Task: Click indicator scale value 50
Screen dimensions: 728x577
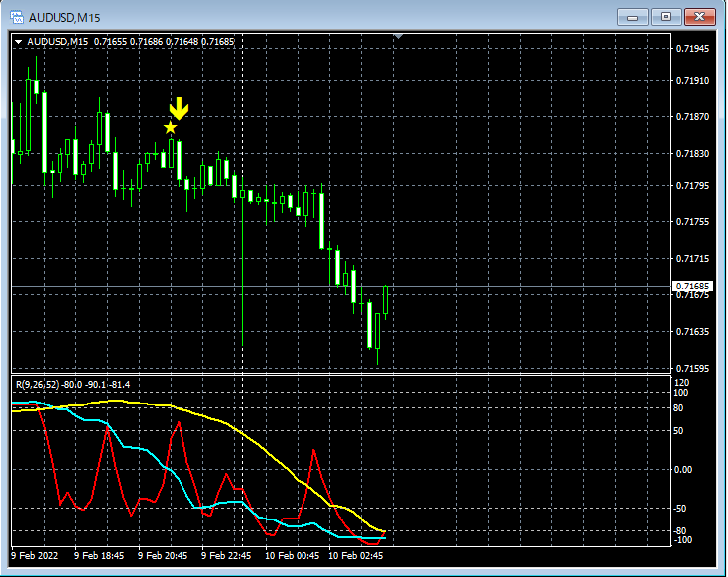Action: pyautogui.click(x=678, y=431)
